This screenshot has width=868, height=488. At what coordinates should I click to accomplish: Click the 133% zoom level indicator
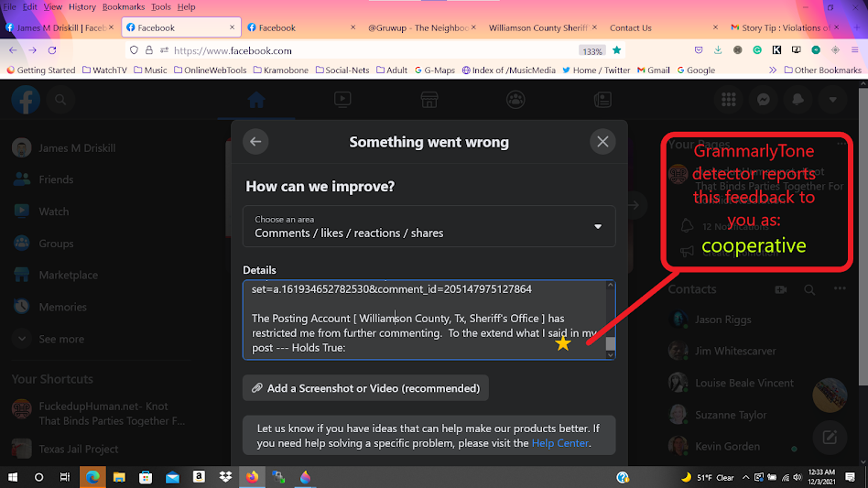591,51
